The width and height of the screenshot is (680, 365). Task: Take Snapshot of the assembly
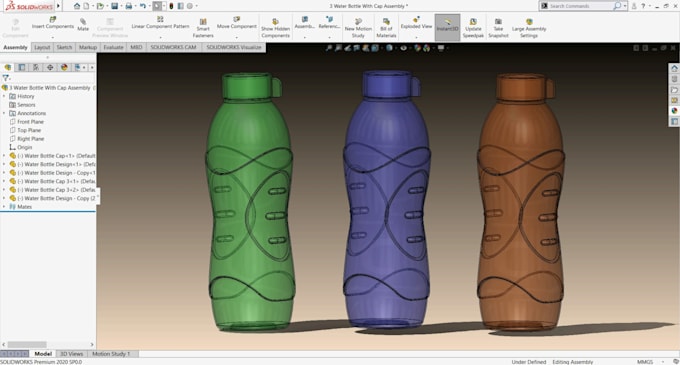coord(498,28)
